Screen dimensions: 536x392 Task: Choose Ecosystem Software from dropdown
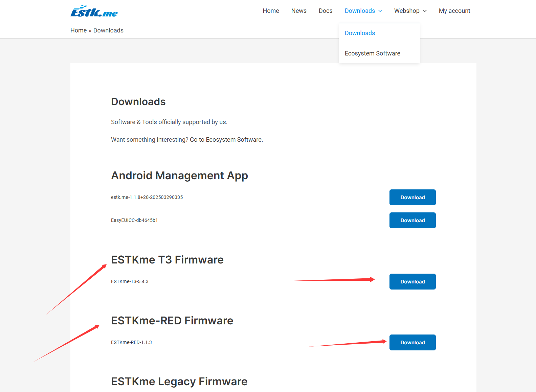(372, 53)
